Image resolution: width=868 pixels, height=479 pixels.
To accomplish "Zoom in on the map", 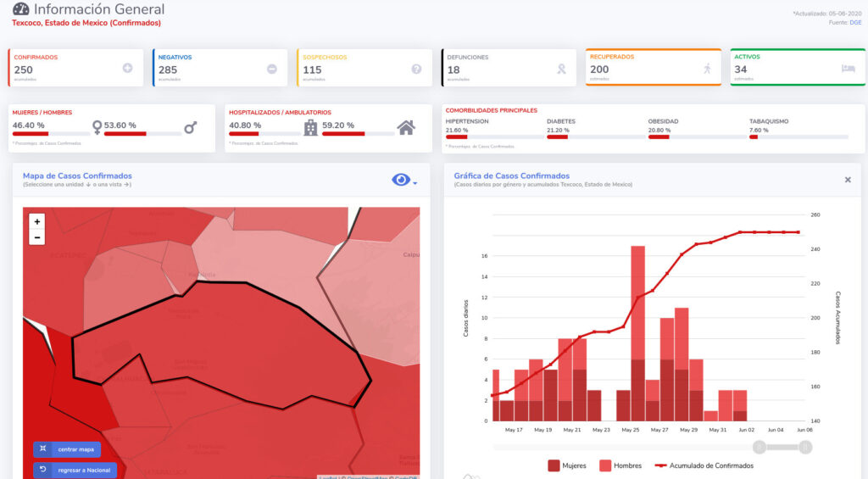I will click(36, 221).
